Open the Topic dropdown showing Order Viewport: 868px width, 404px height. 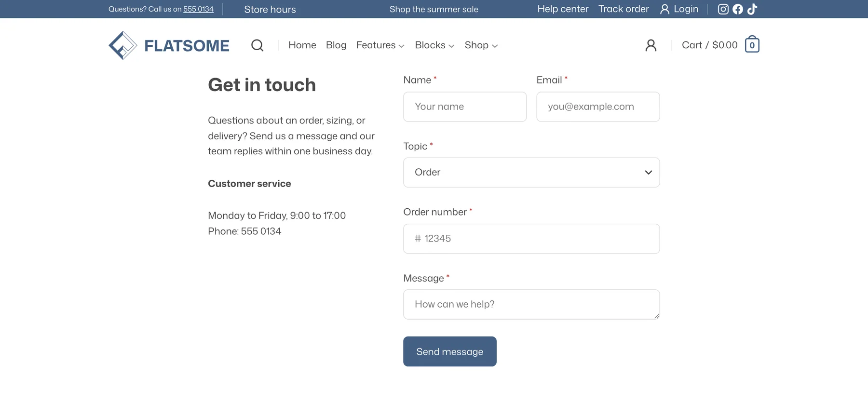(x=531, y=173)
